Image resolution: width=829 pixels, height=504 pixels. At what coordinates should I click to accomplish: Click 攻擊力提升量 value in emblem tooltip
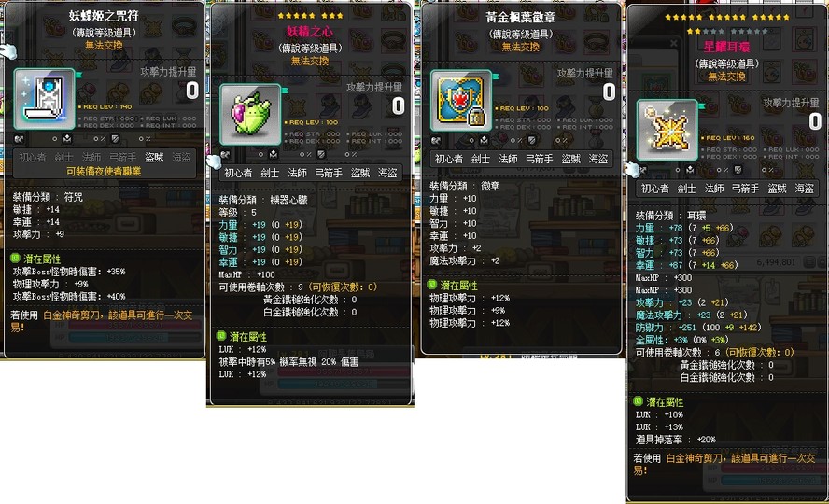tap(609, 91)
